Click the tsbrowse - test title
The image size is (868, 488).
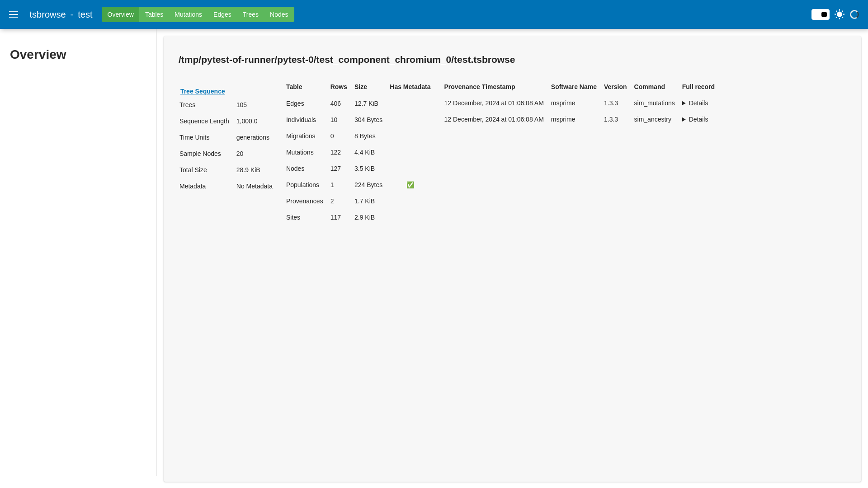61,14
